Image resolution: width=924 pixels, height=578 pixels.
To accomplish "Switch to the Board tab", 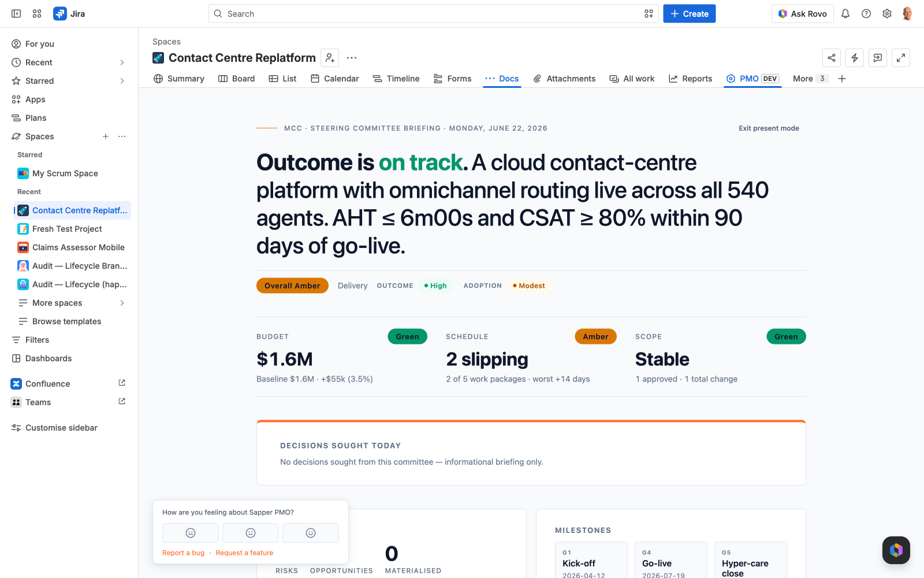I will click(237, 79).
